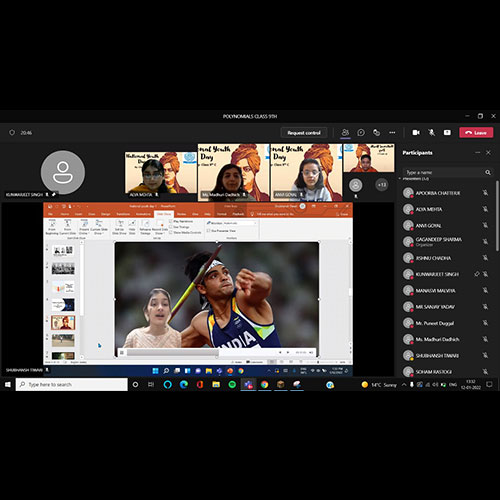Leave the meeting with the red button

(476, 133)
